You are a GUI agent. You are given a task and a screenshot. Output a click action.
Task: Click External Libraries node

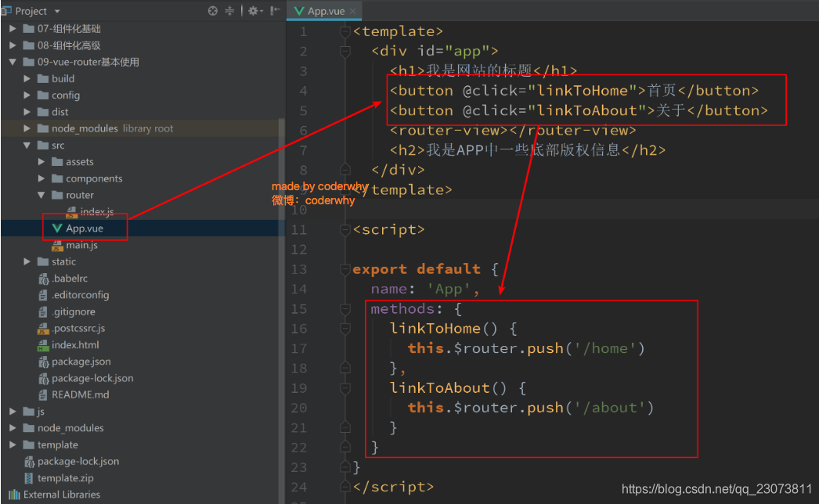(x=62, y=495)
